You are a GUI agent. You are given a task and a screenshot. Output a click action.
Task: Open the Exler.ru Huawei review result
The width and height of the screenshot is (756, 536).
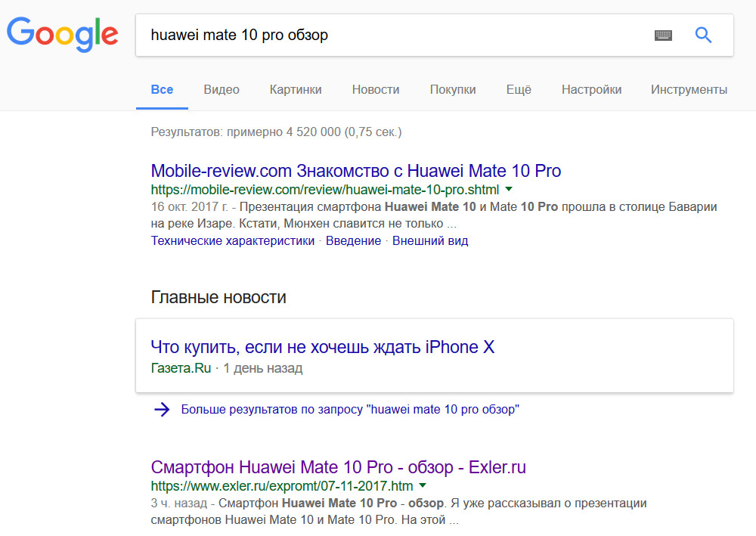click(x=338, y=467)
